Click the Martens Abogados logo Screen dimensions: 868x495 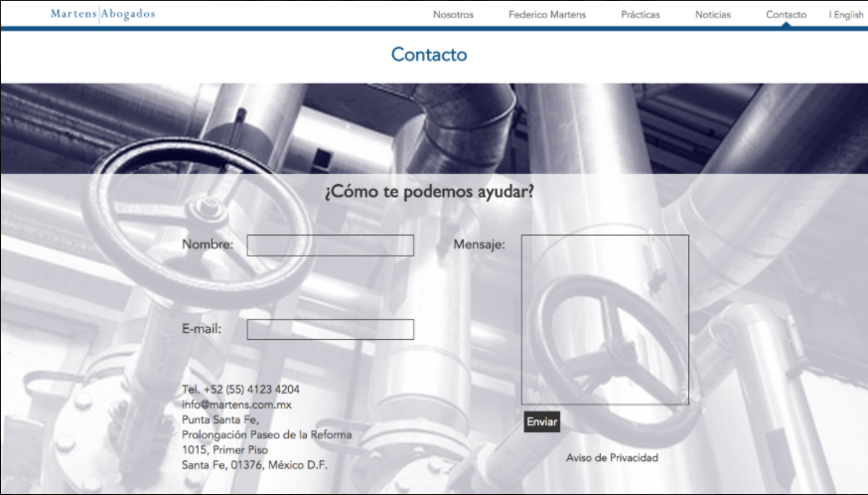click(x=102, y=14)
